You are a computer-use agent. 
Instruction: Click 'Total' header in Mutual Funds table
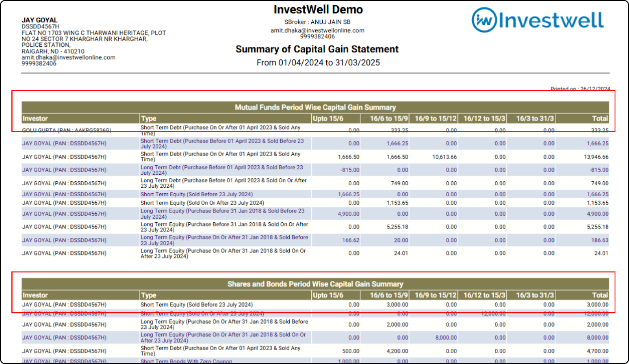click(582, 119)
